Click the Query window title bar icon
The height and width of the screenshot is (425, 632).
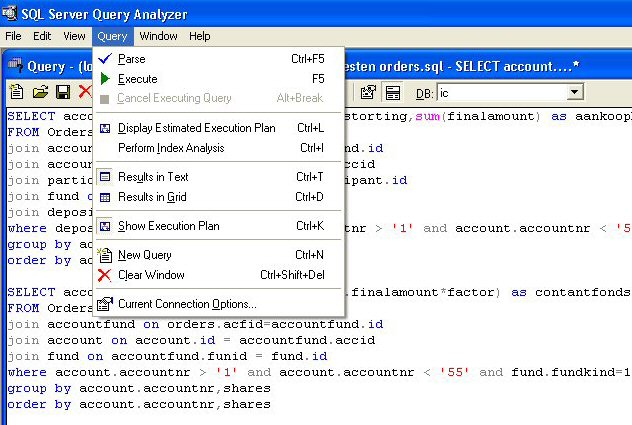click(x=15, y=65)
